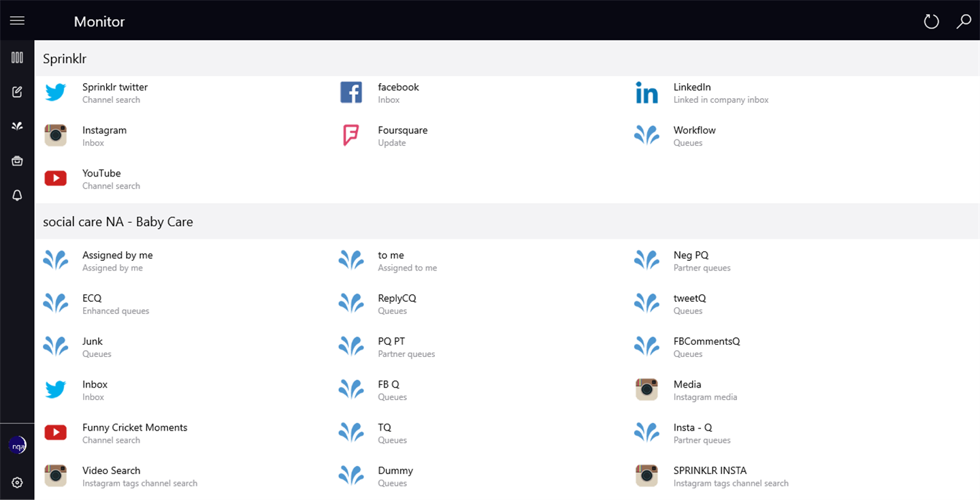Viewport: 980px width, 500px height.
Task: Open the Foursquare Update column
Action: pos(403,136)
